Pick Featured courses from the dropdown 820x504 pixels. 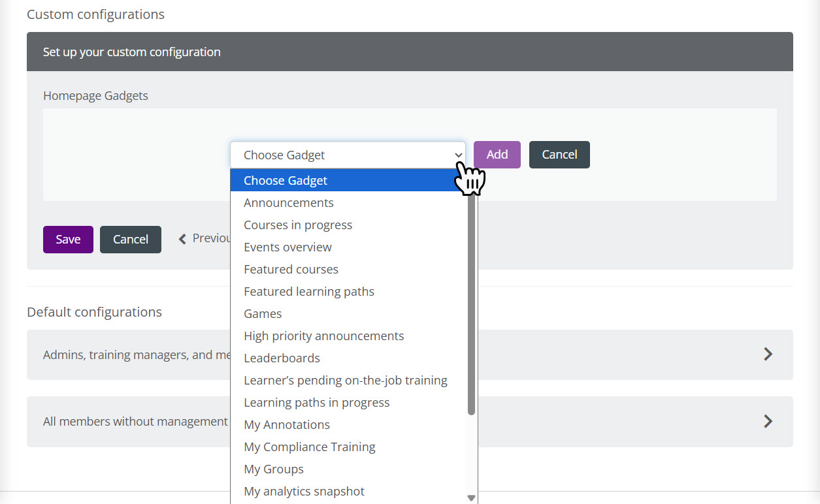[x=291, y=269]
